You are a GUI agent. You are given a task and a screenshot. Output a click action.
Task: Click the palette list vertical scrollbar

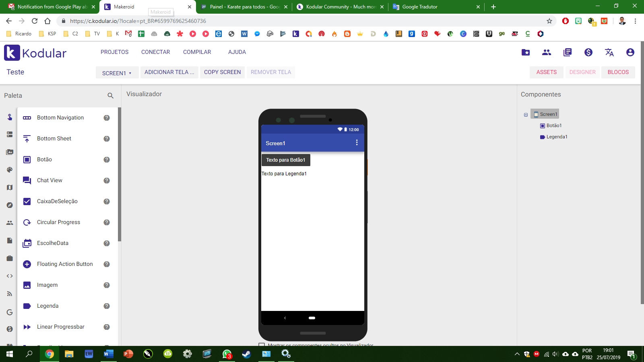pyautogui.click(x=120, y=174)
